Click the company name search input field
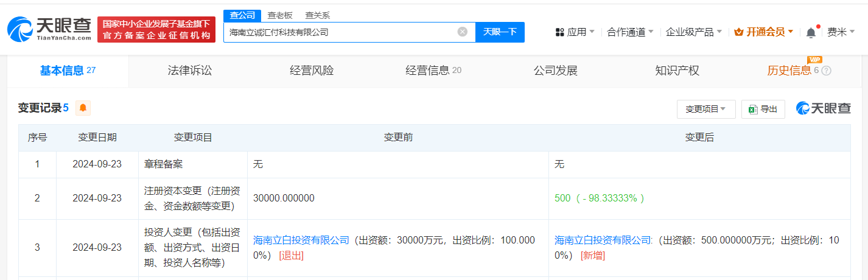 (x=341, y=32)
